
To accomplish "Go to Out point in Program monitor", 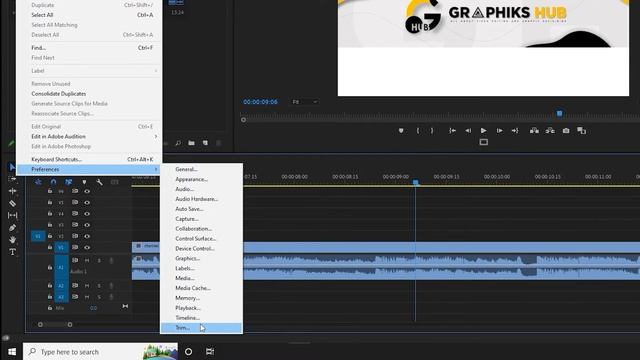I will 515,131.
